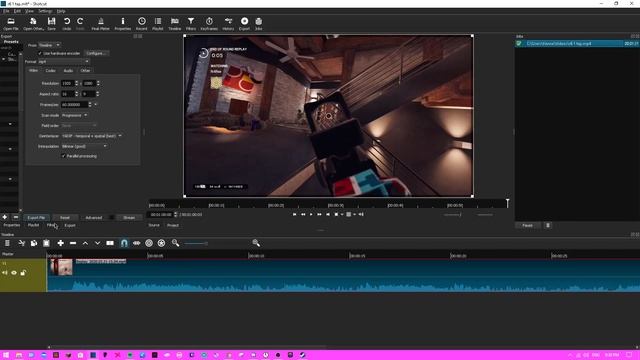Open the Recent files panel

pyautogui.click(x=142, y=24)
